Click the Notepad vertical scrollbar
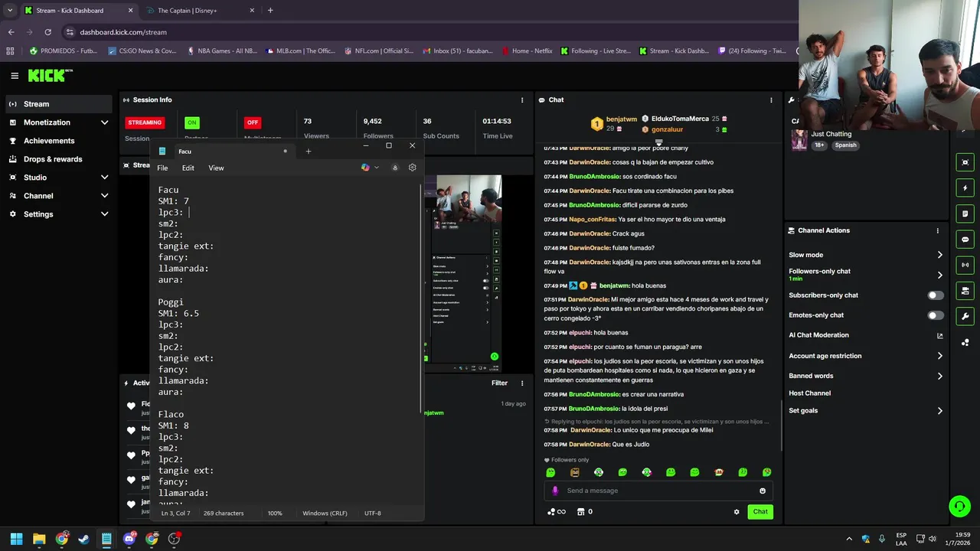The height and width of the screenshot is (551, 980). pos(421,298)
